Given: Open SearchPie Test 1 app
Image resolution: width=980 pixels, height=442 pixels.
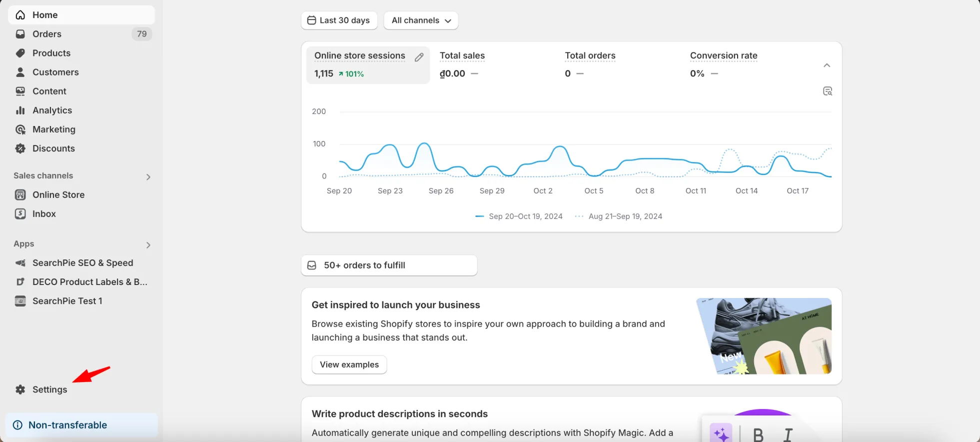Looking at the screenshot, I should 81,301.
